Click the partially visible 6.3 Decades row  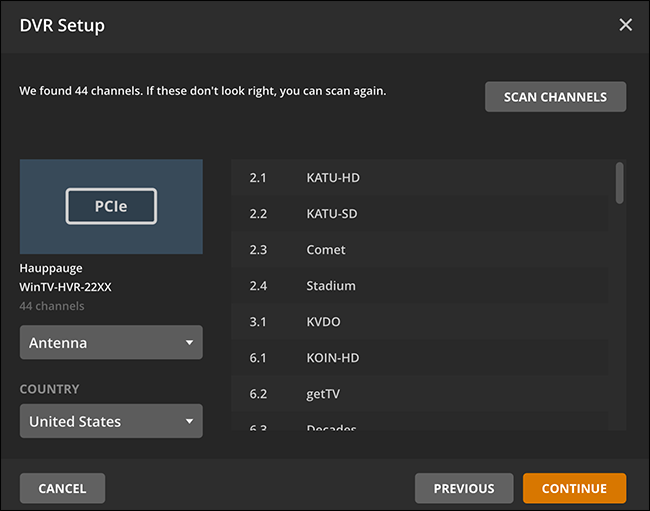420,425
